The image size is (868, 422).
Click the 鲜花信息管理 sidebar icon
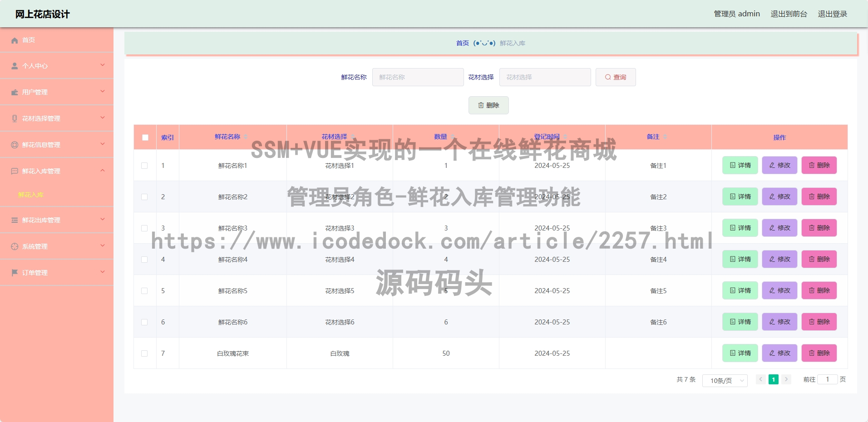[15, 145]
